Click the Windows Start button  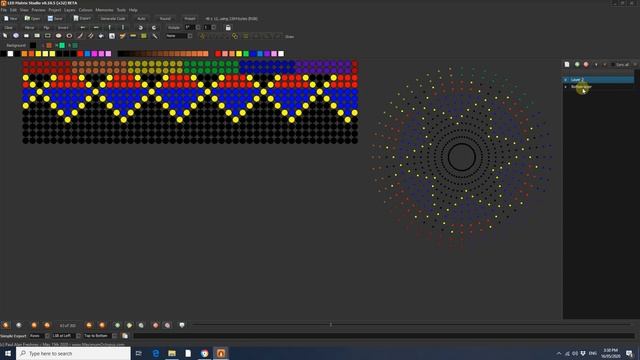click(x=8, y=353)
